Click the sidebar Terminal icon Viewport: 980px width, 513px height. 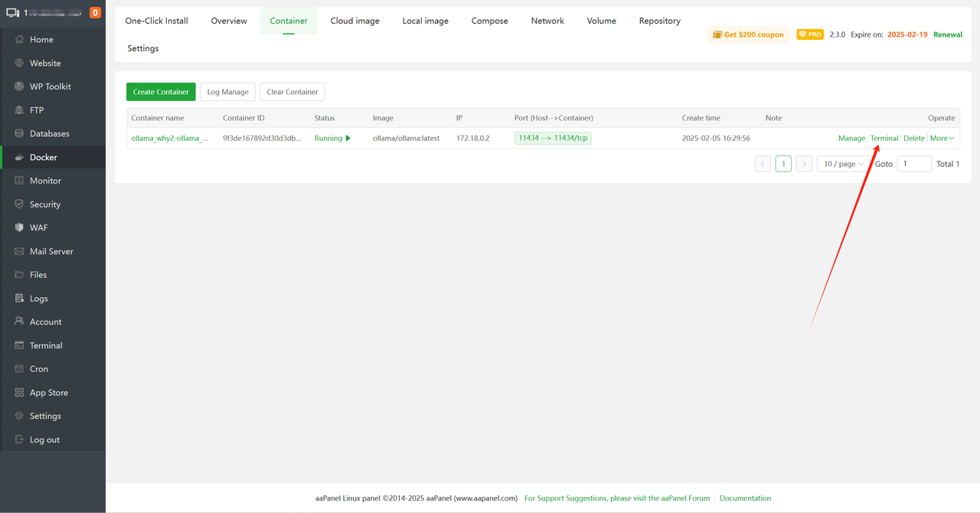pos(19,345)
